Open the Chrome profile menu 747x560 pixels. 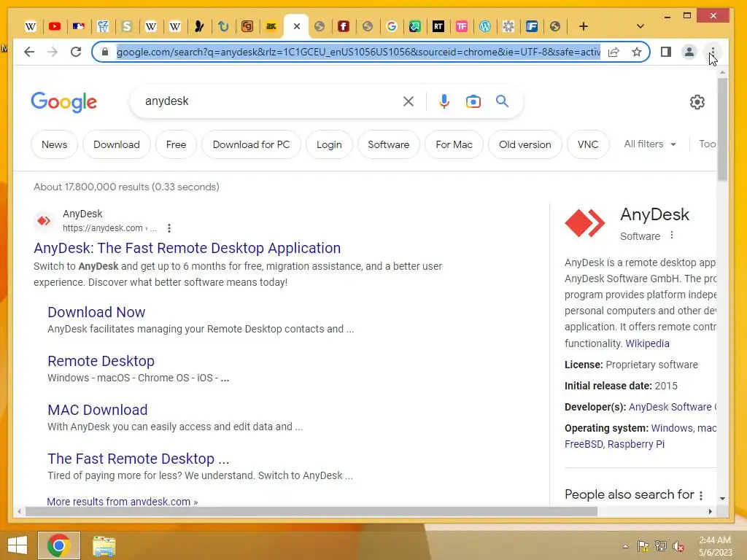click(689, 52)
